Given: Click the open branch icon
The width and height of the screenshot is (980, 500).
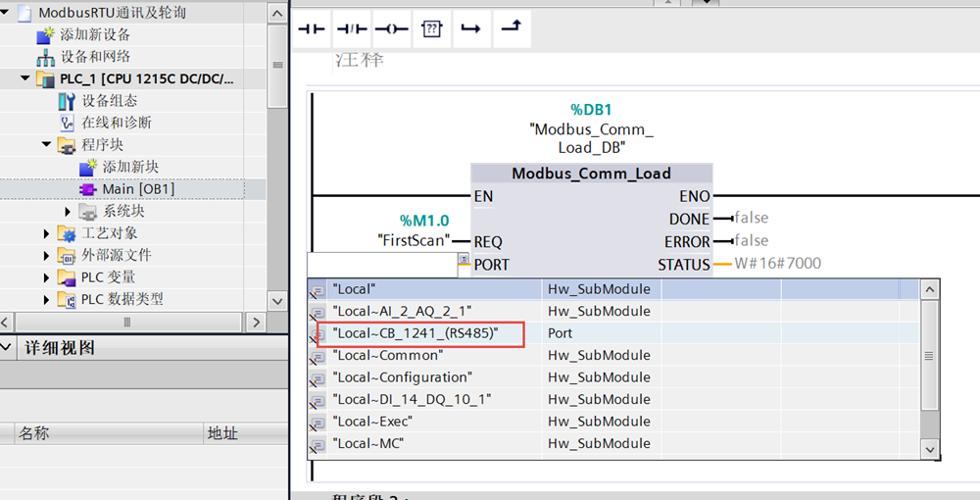Looking at the screenshot, I should (470, 28).
